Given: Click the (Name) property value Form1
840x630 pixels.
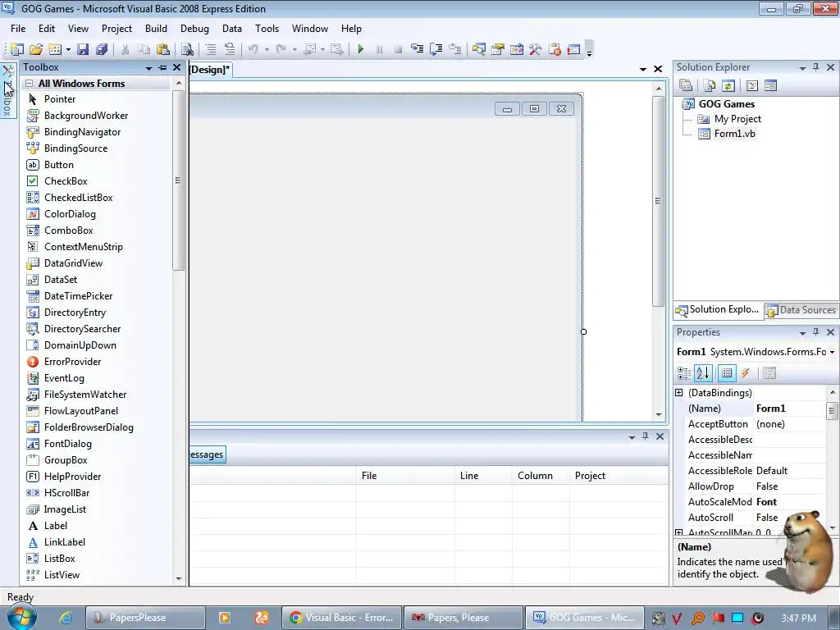Looking at the screenshot, I should point(790,409).
